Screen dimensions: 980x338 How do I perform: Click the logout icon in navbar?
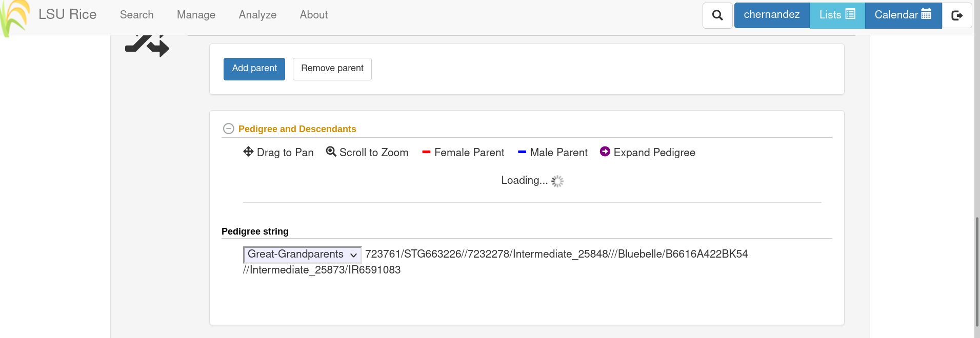point(957,15)
